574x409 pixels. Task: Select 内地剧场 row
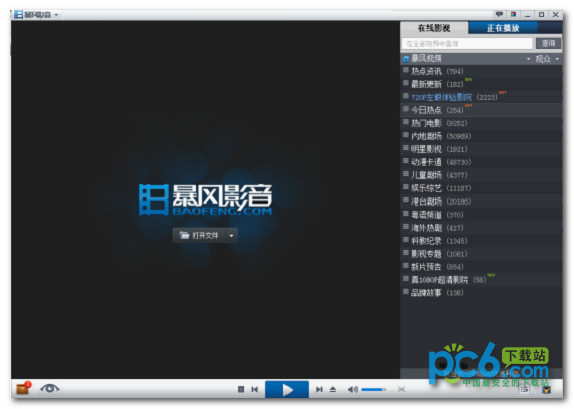click(x=481, y=136)
